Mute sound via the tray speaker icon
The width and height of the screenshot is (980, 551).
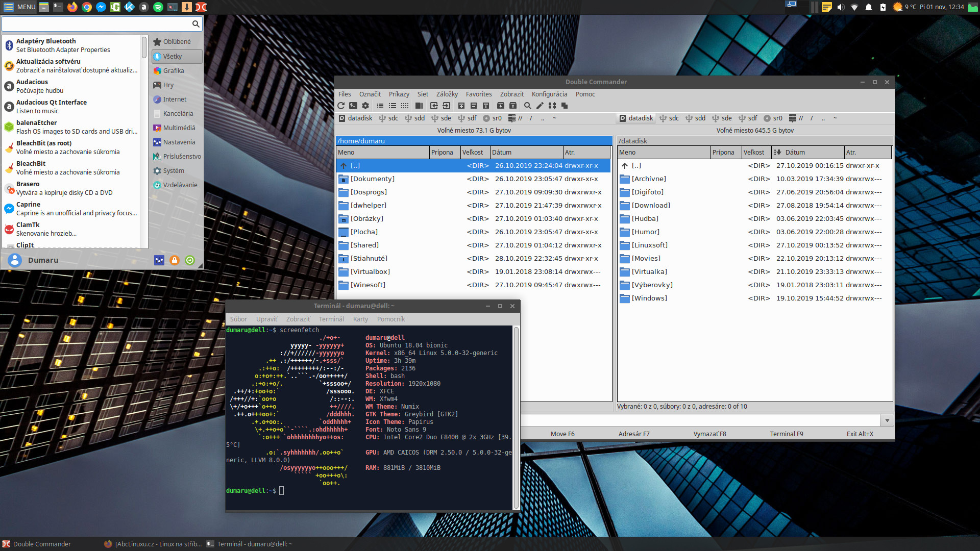coord(842,7)
